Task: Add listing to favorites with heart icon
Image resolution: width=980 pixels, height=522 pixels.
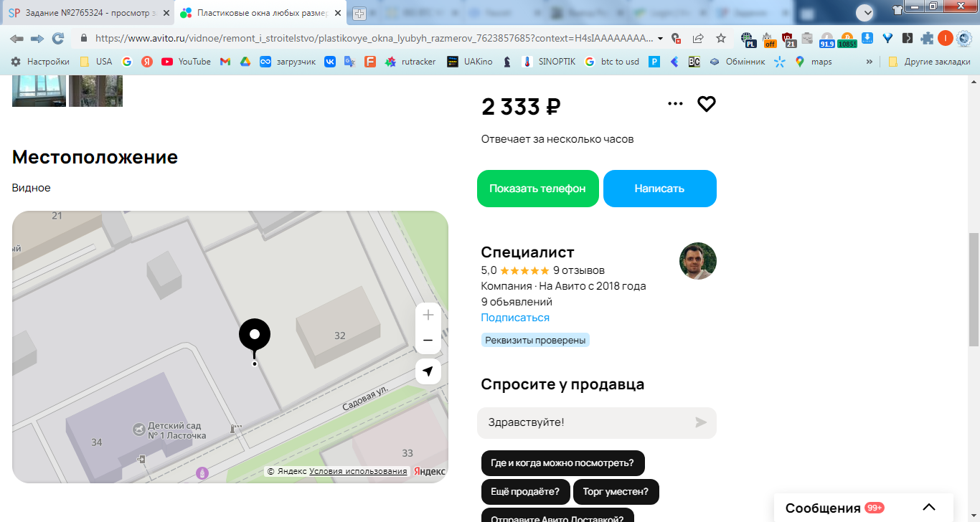Action: click(x=707, y=104)
